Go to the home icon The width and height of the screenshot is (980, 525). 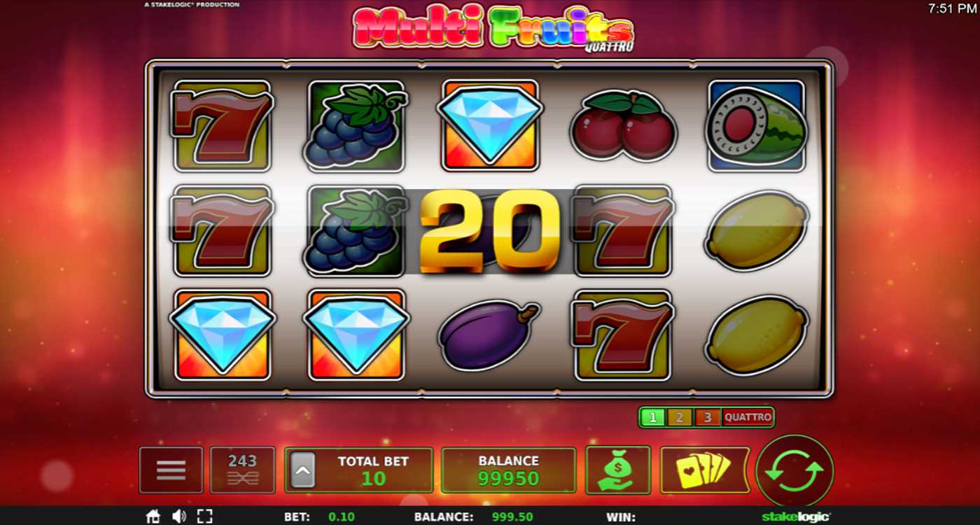[153, 517]
